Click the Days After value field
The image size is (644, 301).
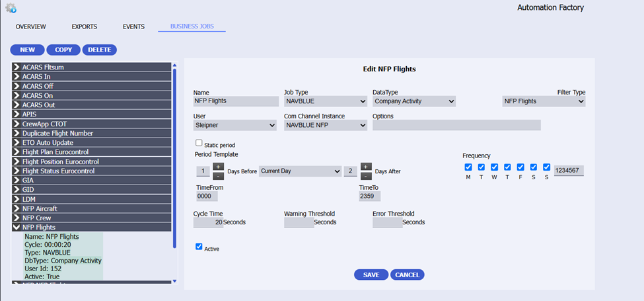350,171
